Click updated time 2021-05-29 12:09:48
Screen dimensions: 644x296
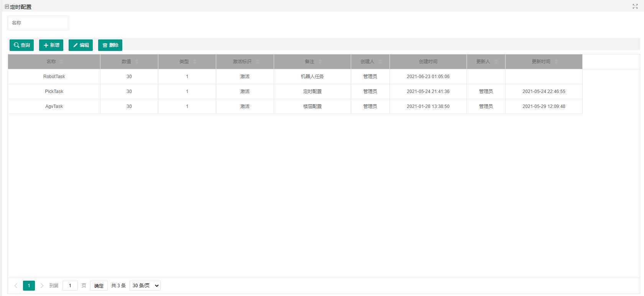point(544,106)
